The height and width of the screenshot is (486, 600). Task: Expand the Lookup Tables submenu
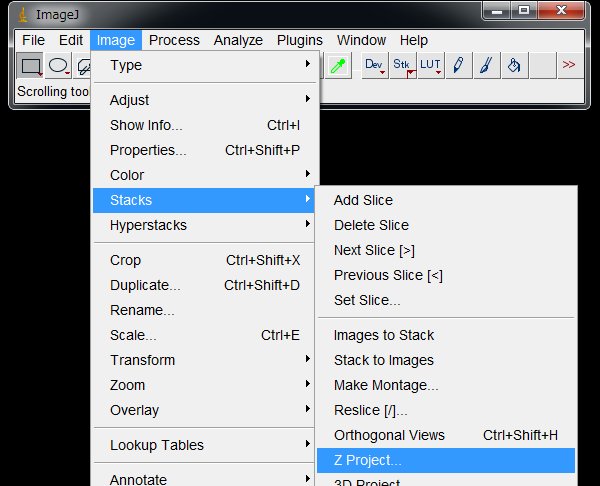point(204,445)
